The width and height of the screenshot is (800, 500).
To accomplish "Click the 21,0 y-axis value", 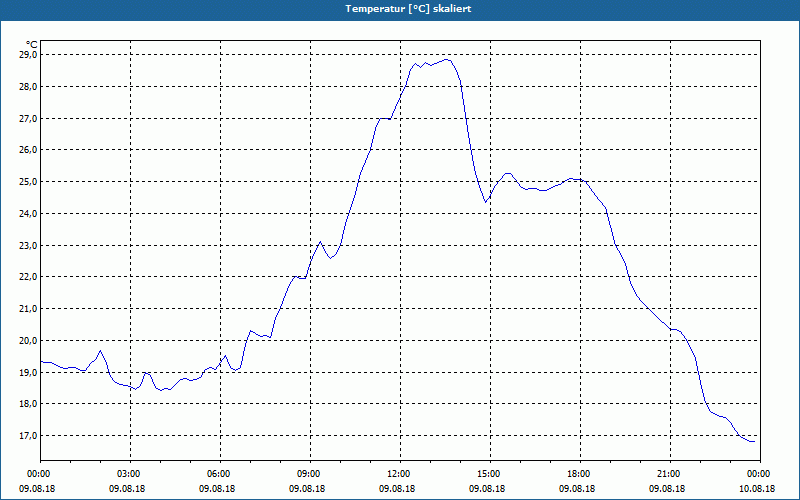I will 28,309.
